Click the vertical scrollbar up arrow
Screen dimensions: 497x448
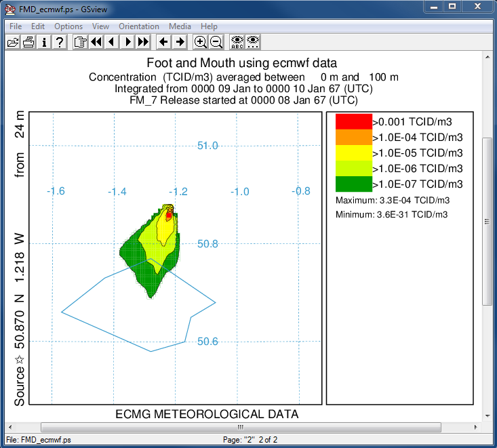tap(488, 57)
